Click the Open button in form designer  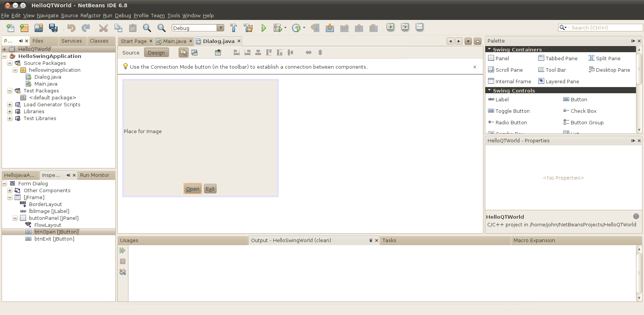(x=192, y=189)
